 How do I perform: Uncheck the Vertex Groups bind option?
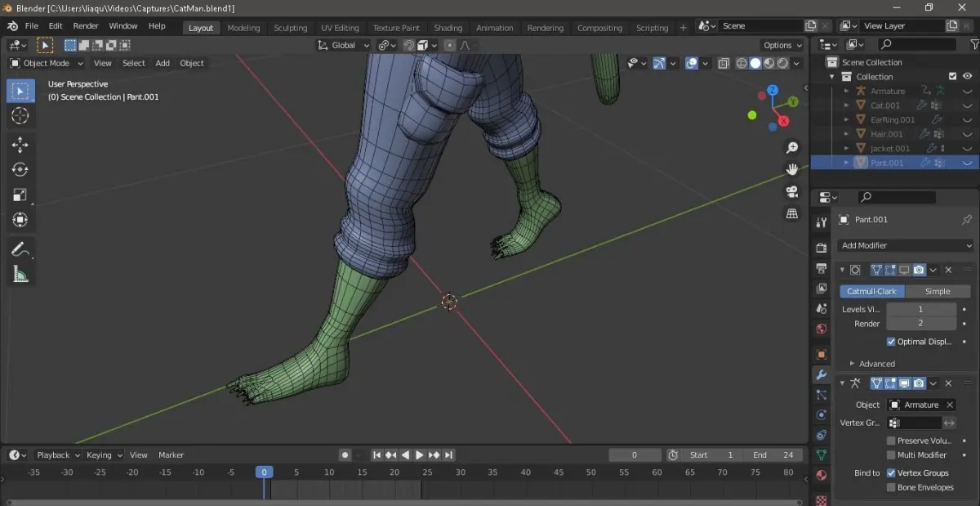[891, 472]
